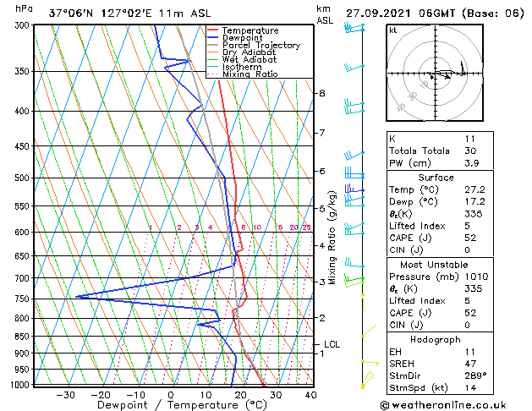Viewport: 532px width, 411px height.
Task: Click the '350' pressure level label
Action: coord(24,72)
